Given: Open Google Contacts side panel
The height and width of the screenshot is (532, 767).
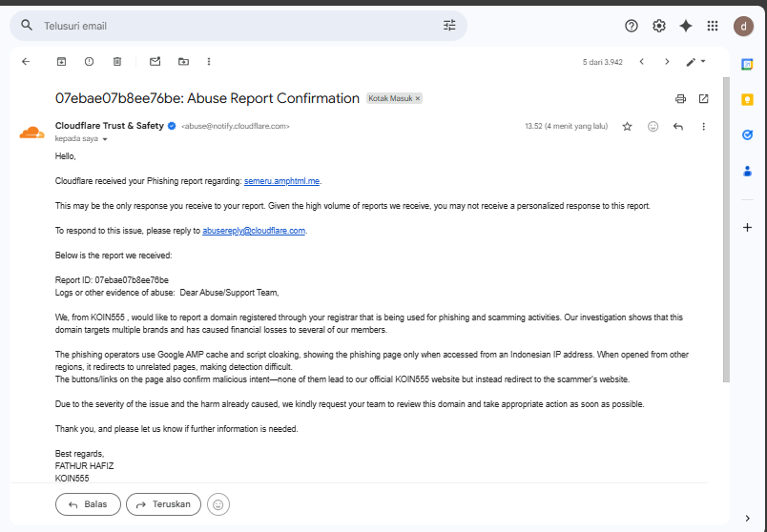Looking at the screenshot, I should click(x=747, y=172).
